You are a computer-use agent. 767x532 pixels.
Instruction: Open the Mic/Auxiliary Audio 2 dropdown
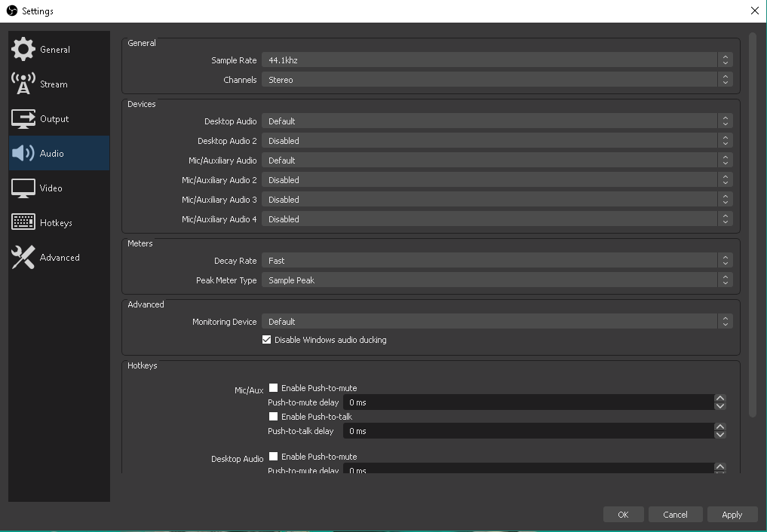coord(497,180)
